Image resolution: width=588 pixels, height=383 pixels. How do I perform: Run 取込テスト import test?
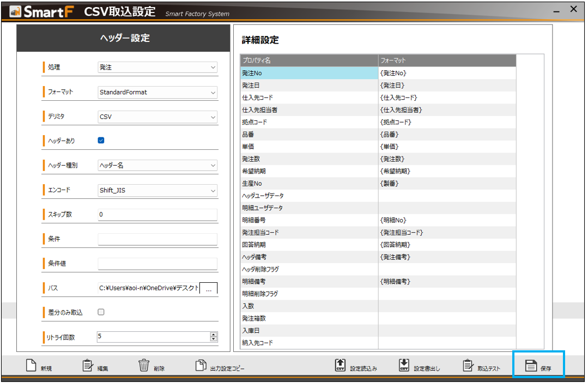[x=468, y=366]
